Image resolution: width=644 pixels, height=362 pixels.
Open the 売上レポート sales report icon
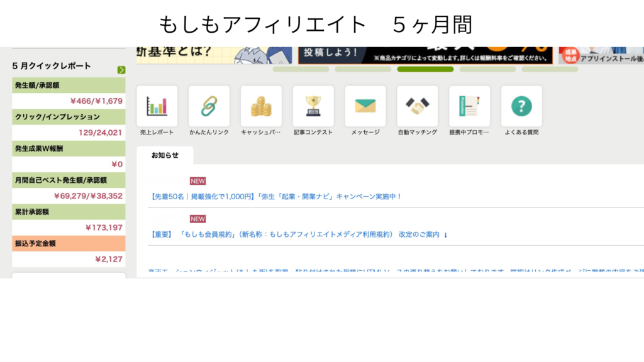point(157,106)
